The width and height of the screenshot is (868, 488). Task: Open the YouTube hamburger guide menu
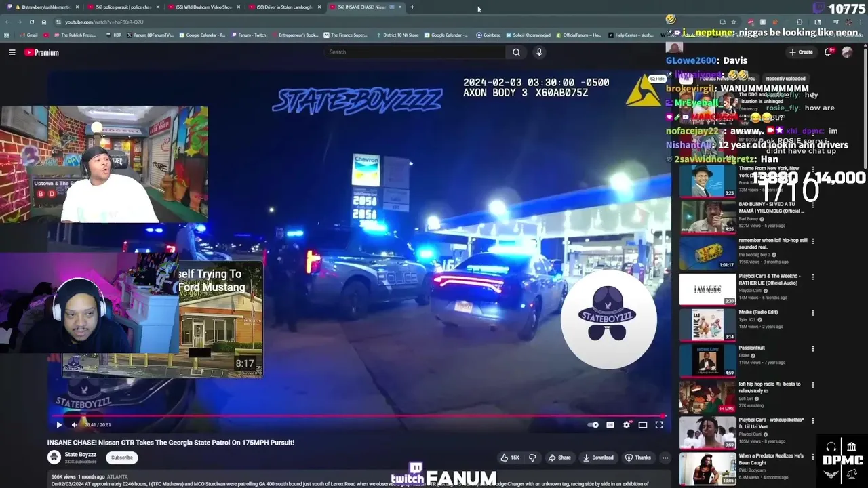12,52
